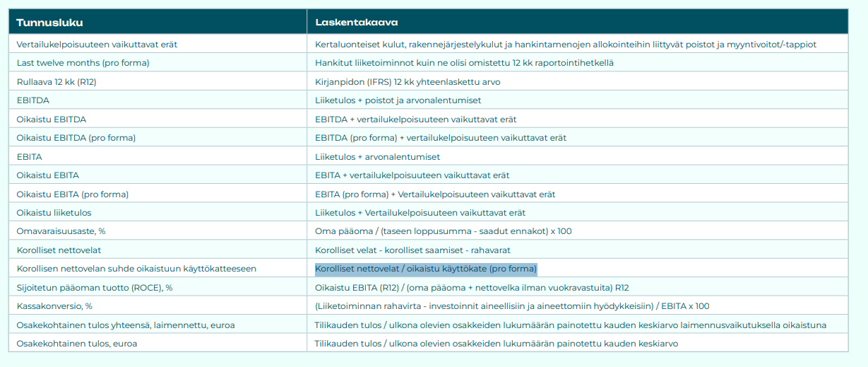Viewport: 868px width, 367px height.
Task: Click the 'Oikaistu EBITA (pro forma)' label
Action: [73, 194]
